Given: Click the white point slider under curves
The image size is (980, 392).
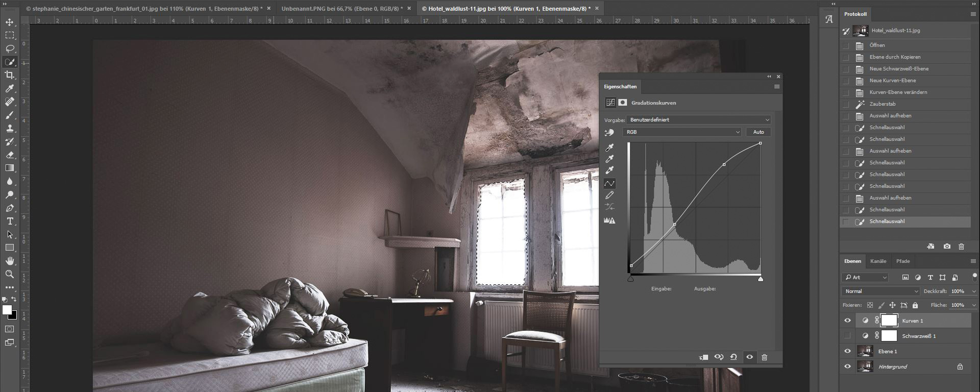Looking at the screenshot, I should click(x=761, y=279).
